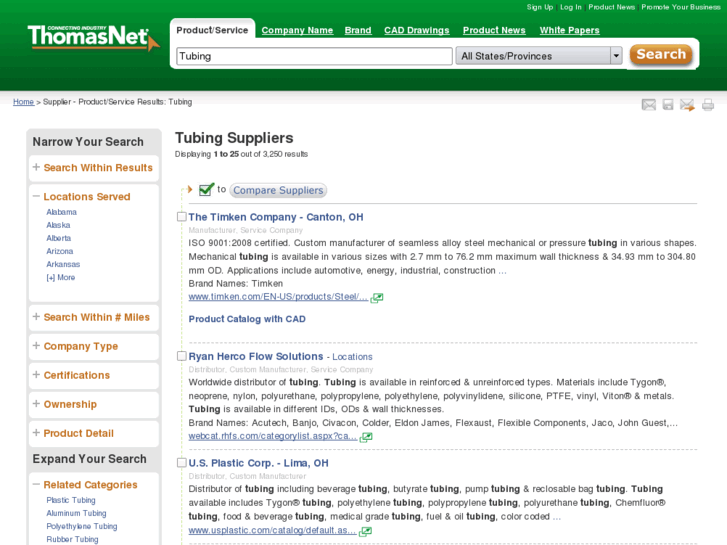Click 'Displaying 1 to 25 out of 3,250 results' text
The image size is (727, 545).
coord(241,154)
